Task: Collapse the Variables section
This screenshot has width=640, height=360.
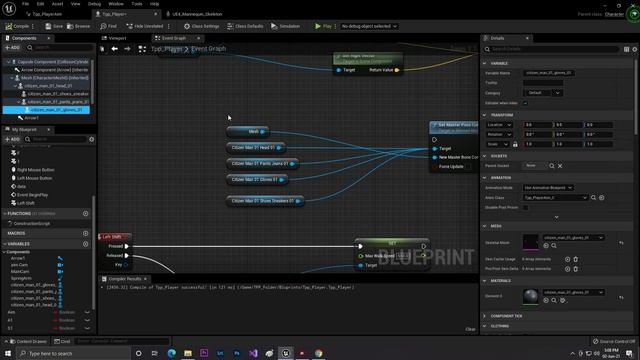Action: tap(4, 244)
